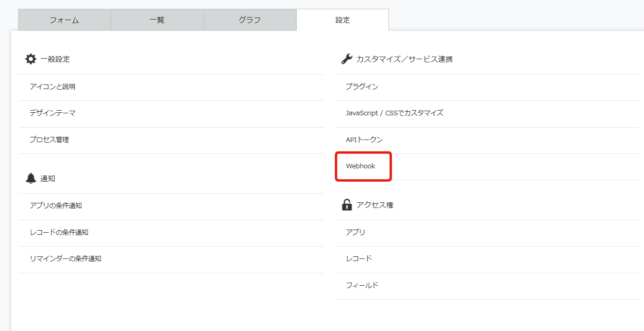
Task: Switch to the フォーム tab
Action: (x=64, y=20)
